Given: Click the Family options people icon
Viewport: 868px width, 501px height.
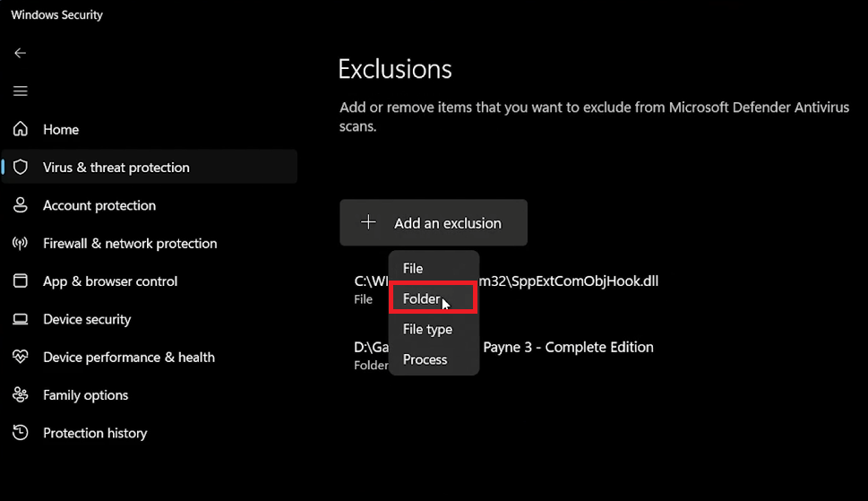Looking at the screenshot, I should (x=21, y=395).
